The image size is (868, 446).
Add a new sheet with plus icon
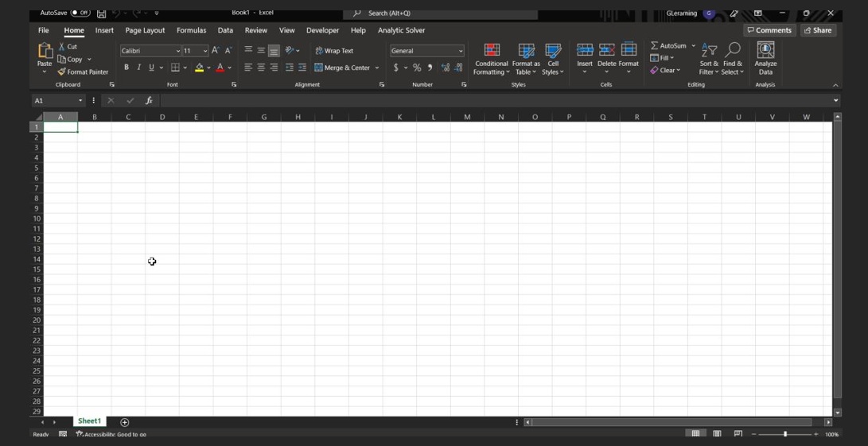[125, 422]
